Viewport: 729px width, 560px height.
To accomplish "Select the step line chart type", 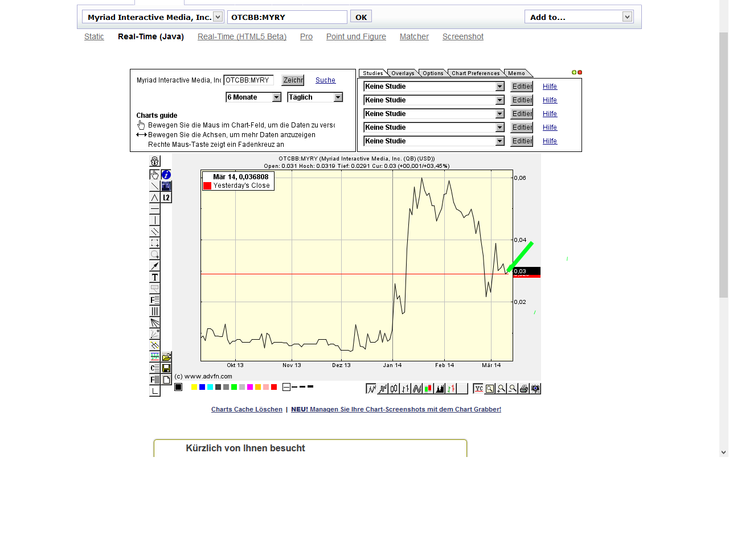I will (383, 389).
